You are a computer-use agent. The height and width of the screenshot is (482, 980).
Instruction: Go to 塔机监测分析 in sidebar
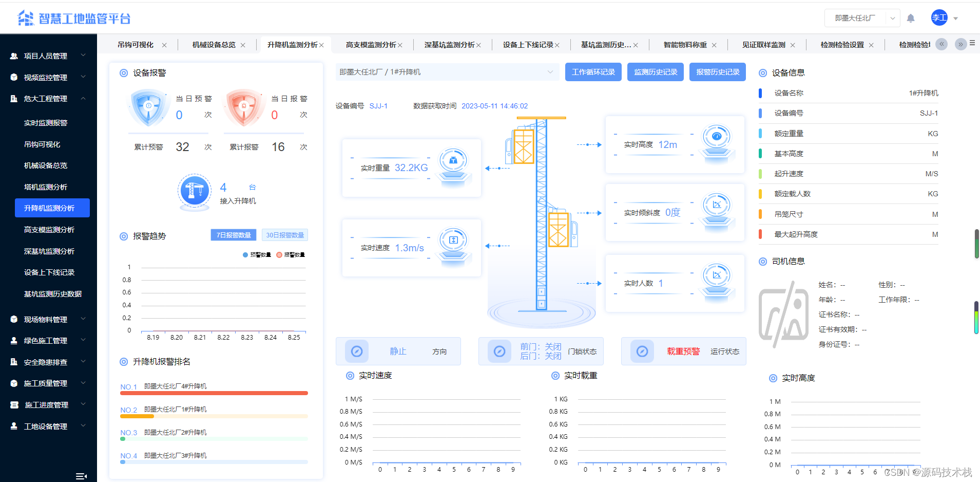click(x=46, y=187)
